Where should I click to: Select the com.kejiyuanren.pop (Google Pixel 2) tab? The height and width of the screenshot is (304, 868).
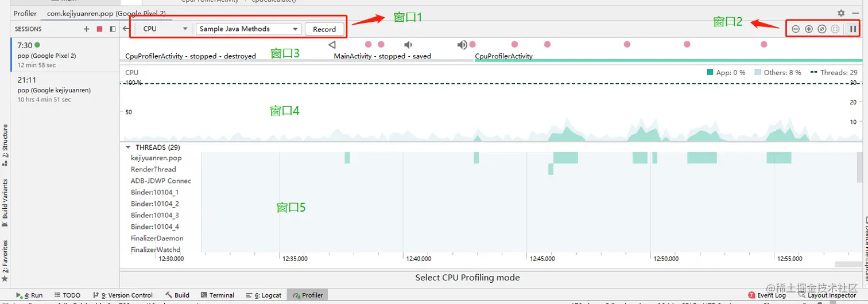pos(106,13)
